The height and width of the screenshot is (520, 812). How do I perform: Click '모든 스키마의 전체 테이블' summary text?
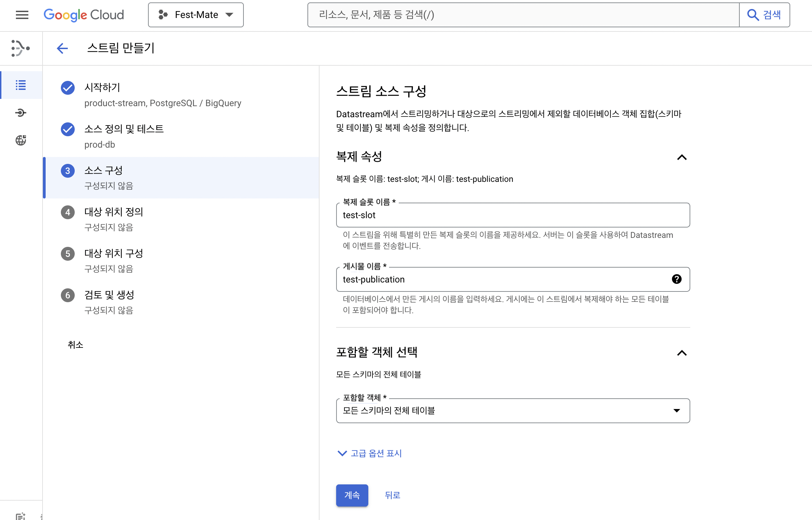coord(379,374)
